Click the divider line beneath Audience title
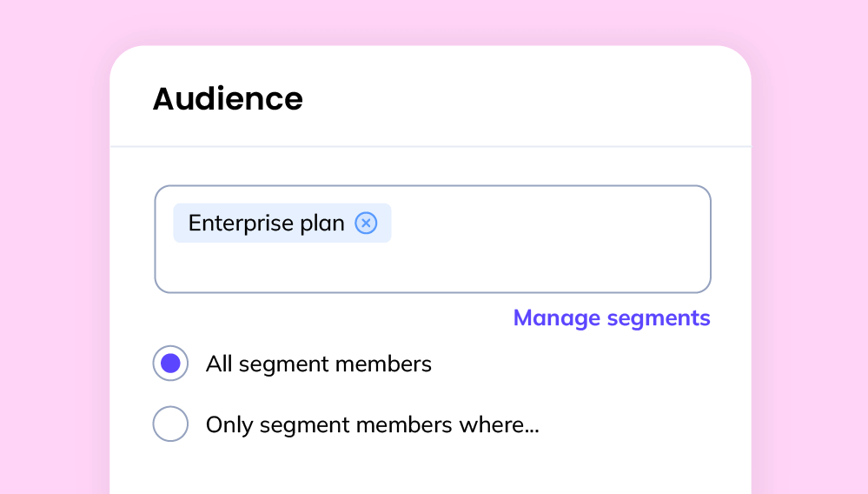The width and height of the screenshot is (868, 494). (430, 146)
